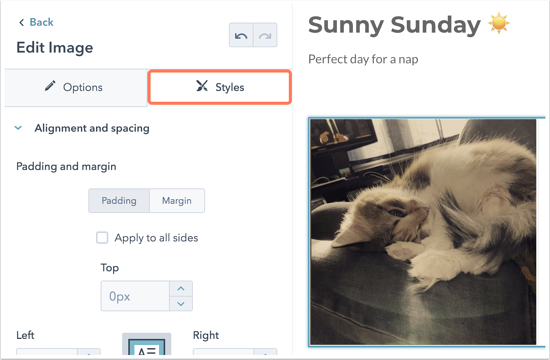550x360 pixels.
Task: Click the Edit Image title
Action: coord(55,47)
